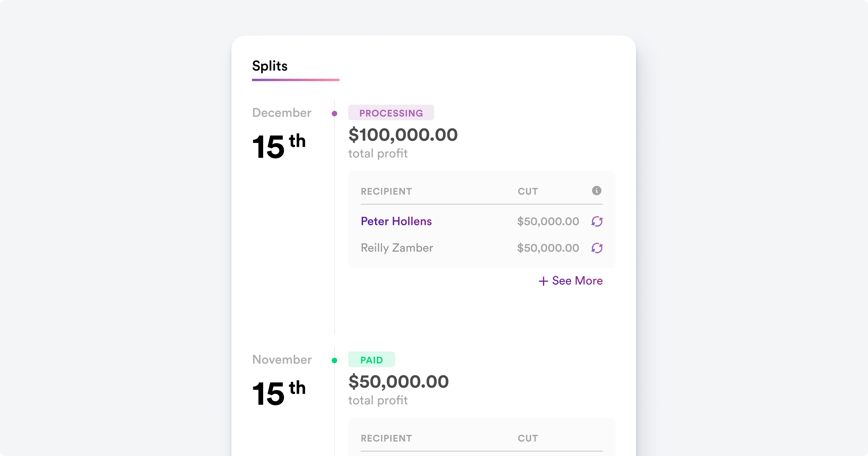The height and width of the screenshot is (456, 868).
Task: Click the $50,000.00 November total profit
Action: tap(398, 381)
